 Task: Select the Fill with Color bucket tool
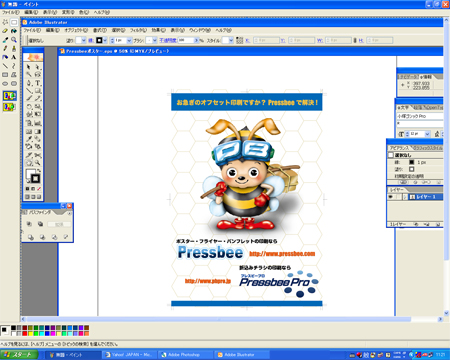14,31
